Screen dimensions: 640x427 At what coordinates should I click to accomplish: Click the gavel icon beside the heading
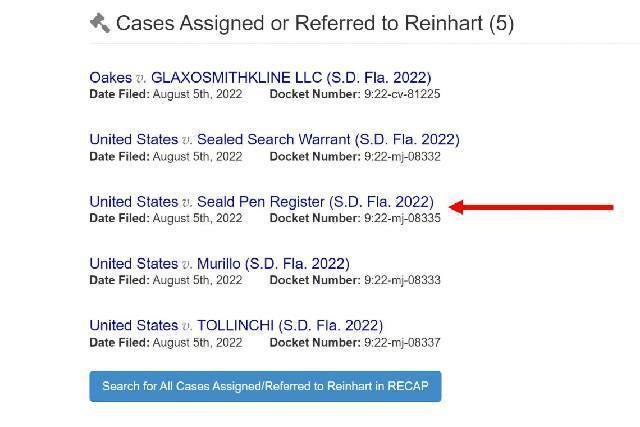(99, 23)
